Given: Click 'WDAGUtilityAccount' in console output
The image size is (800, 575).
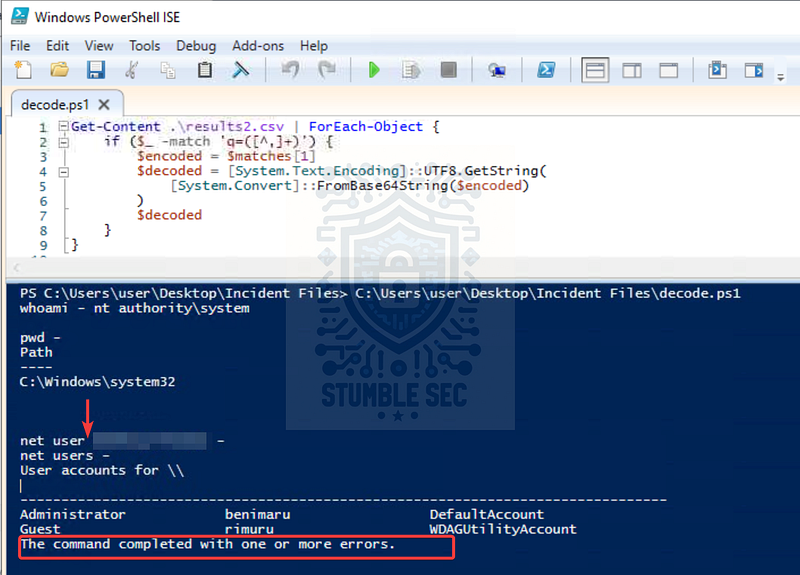Looking at the screenshot, I should [x=503, y=529].
